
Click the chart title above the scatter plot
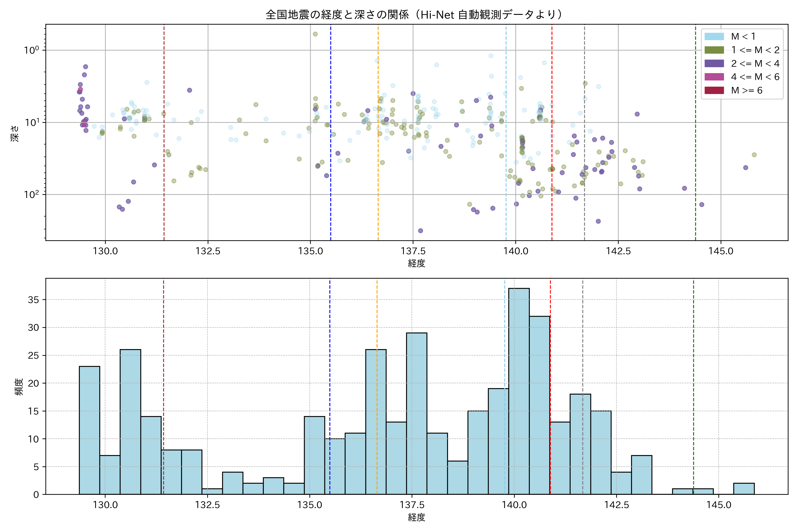[416, 15]
